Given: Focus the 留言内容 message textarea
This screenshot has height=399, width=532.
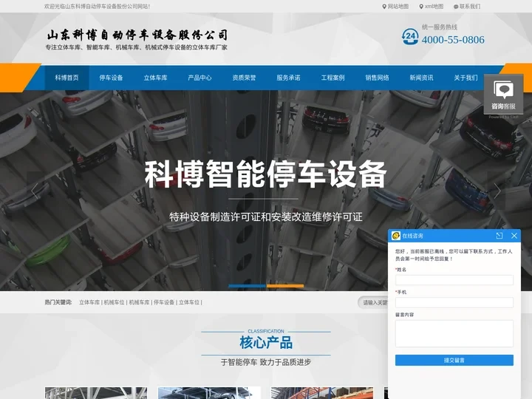Looking at the screenshot, I should click(x=454, y=333).
